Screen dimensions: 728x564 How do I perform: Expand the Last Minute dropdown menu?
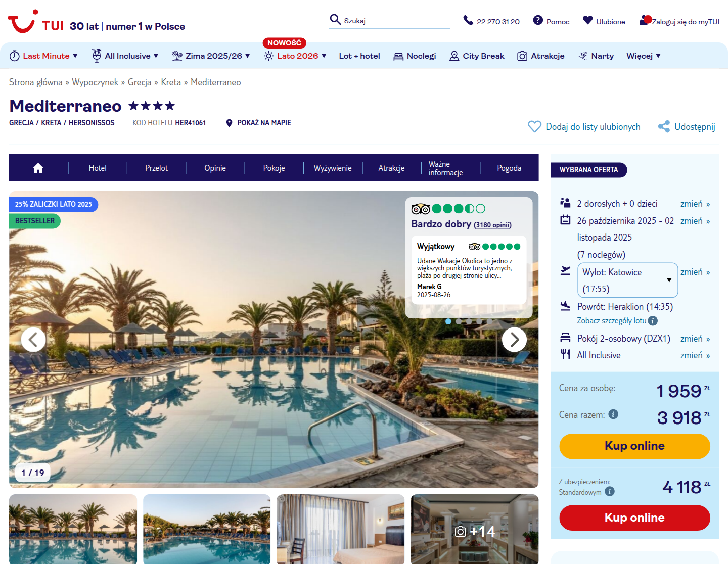pyautogui.click(x=44, y=56)
